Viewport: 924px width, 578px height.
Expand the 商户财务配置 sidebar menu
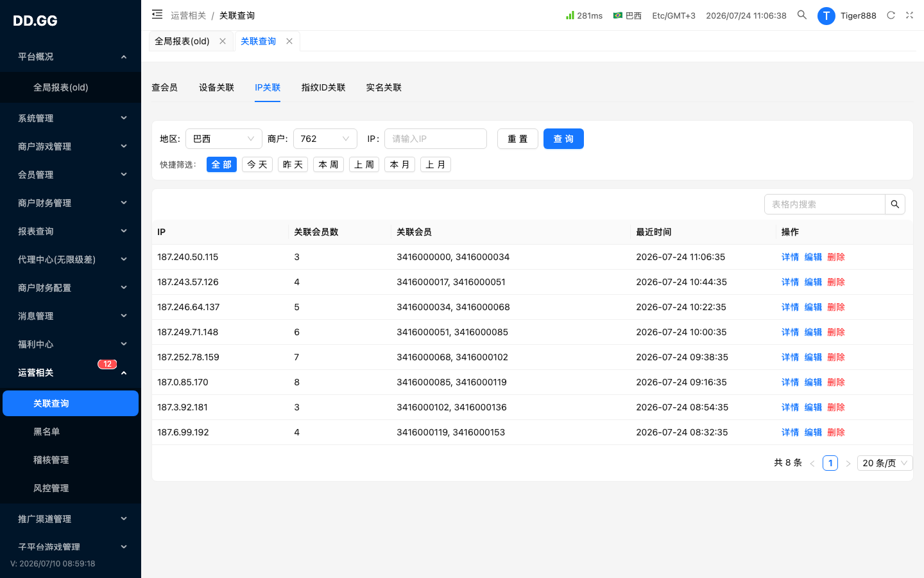point(71,288)
